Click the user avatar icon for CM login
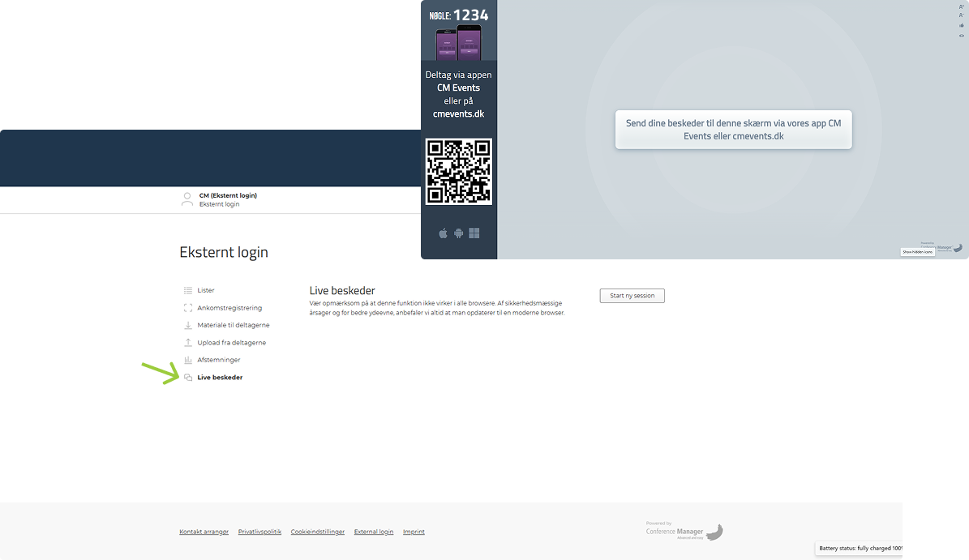Screen dimensions: 969x560 (187, 199)
